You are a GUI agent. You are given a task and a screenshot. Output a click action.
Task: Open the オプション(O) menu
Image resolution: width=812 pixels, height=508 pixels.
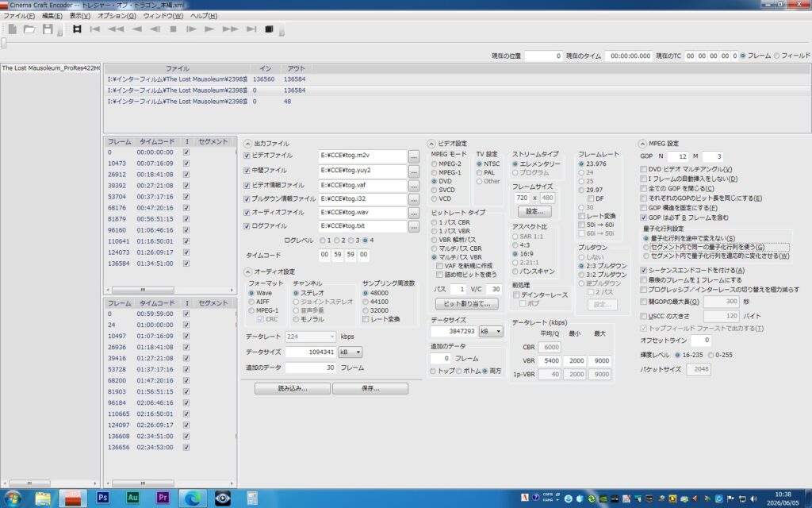coord(117,16)
